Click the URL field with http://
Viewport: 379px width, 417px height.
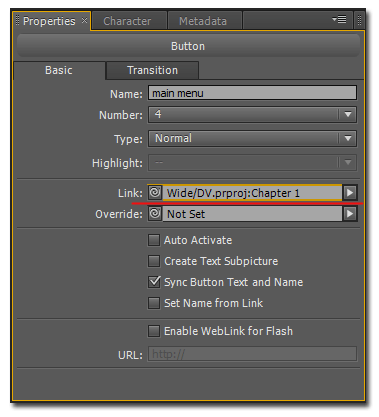252,354
